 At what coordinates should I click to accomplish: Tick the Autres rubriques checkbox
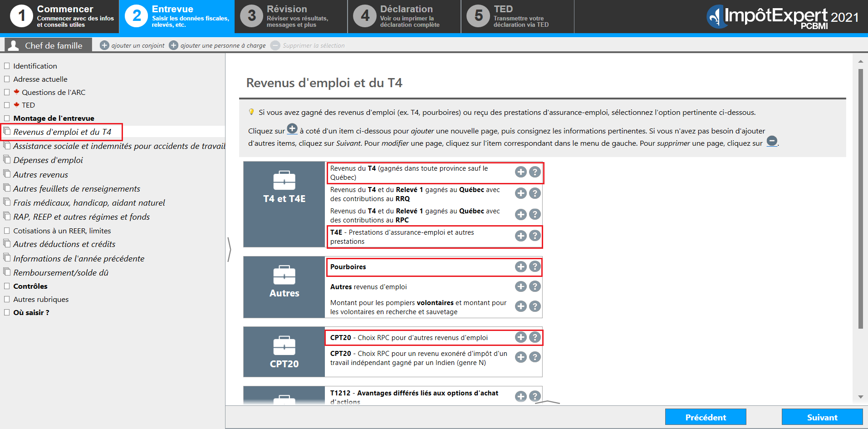tap(7, 299)
